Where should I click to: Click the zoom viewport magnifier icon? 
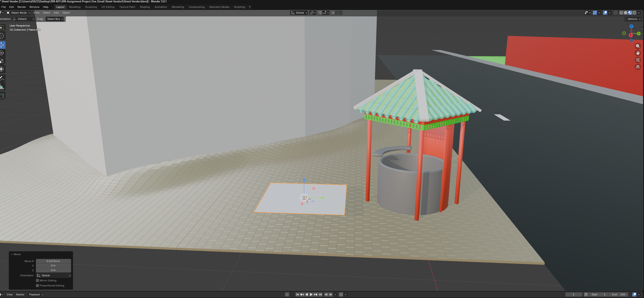[x=638, y=46]
